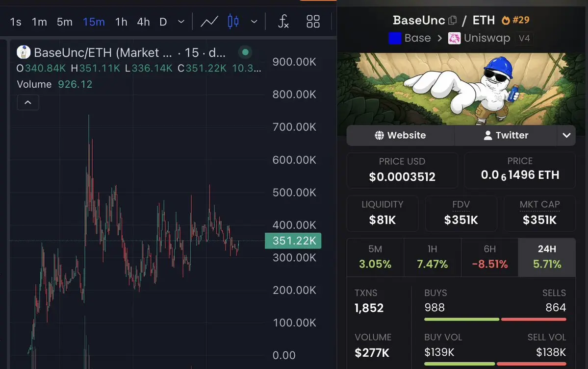Open the chart style dropdown arrow

pyautogui.click(x=254, y=22)
